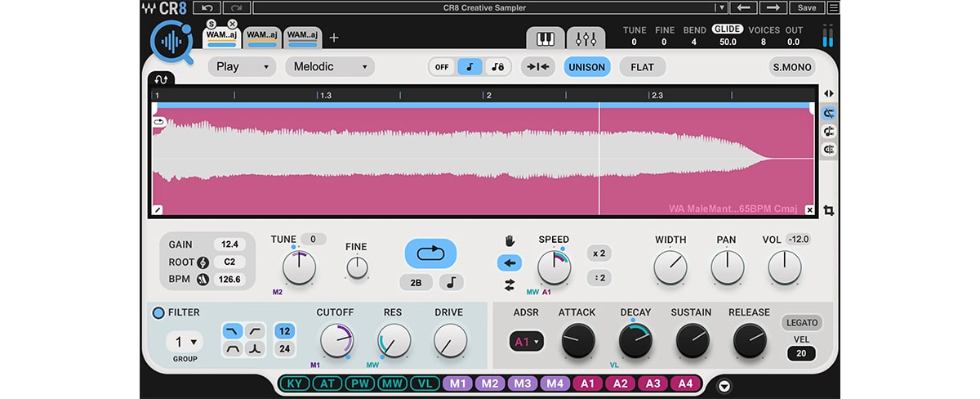
Task: Click the pencil edit icon on waveform
Action: 158,210
